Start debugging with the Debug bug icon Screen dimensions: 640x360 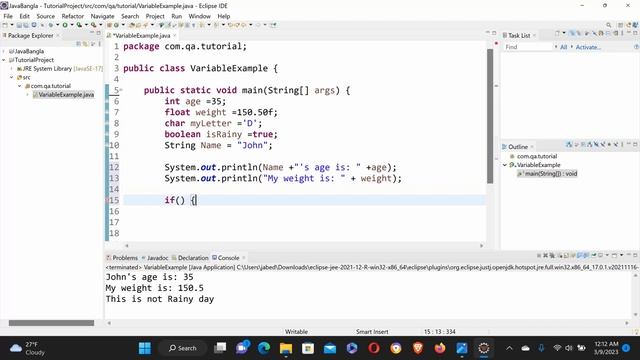(x=50, y=25)
